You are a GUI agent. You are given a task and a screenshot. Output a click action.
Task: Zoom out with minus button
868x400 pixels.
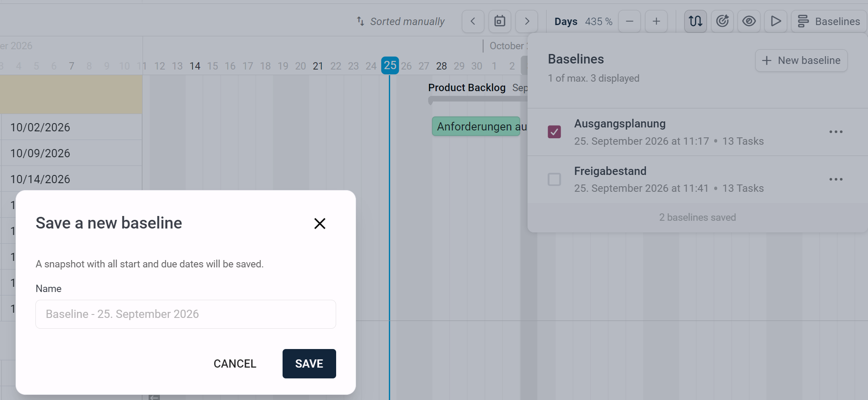(x=630, y=21)
